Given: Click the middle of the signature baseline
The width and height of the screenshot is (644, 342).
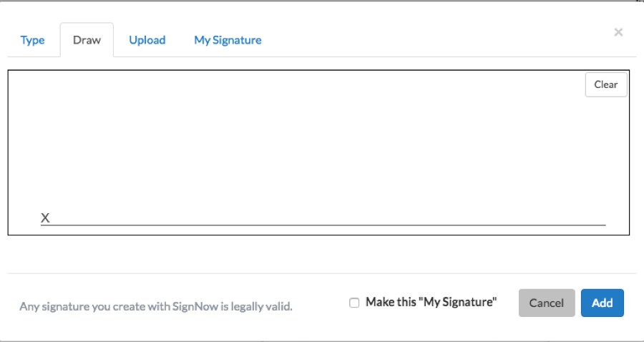Looking at the screenshot, I should pyautogui.click(x=323, y=225).
